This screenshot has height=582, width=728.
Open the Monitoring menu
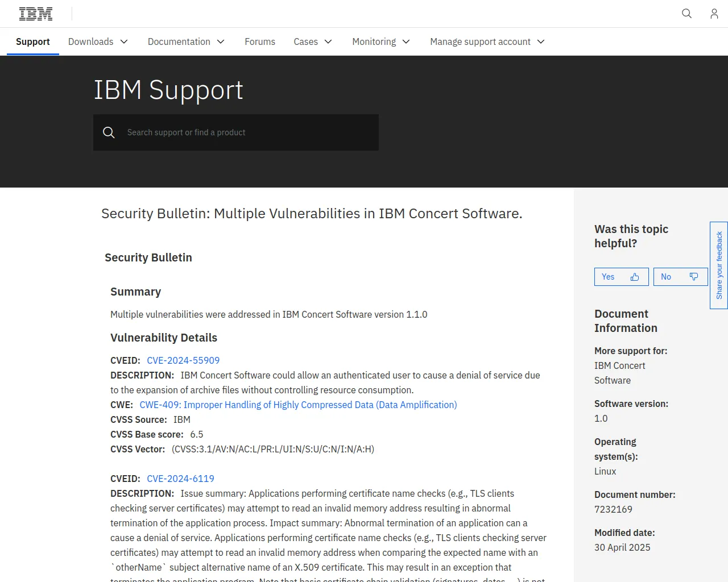pyautogui.click(x=381, y=41)
